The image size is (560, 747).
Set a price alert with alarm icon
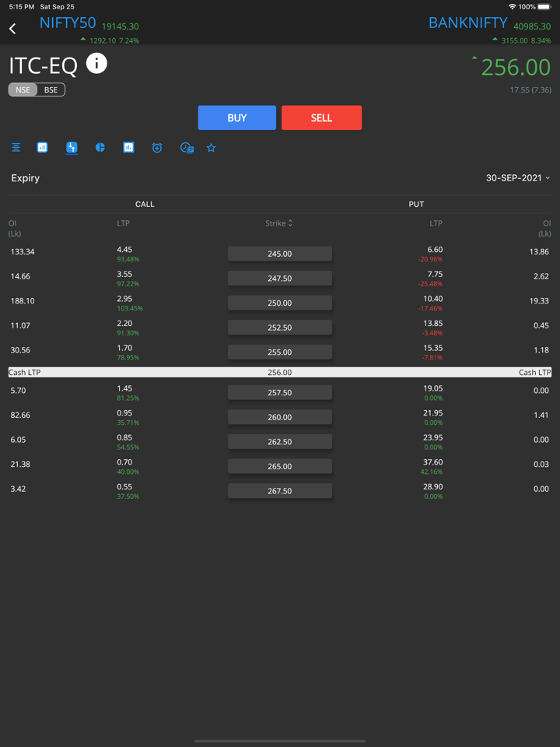[x=157, y=147]
